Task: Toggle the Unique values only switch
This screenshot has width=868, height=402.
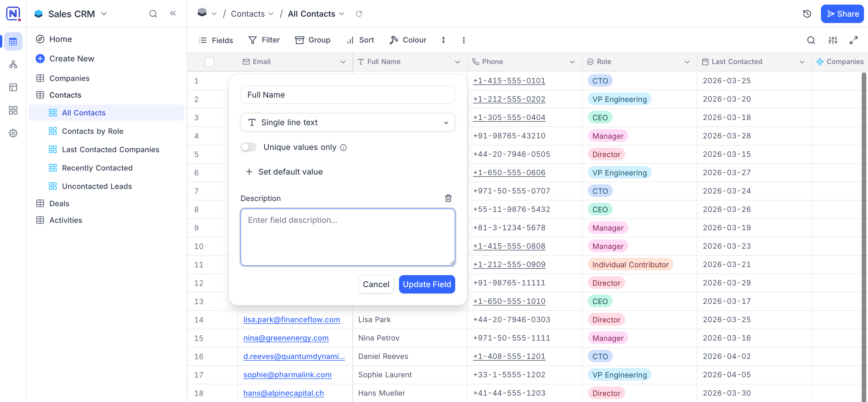Action: tap(249, 147)
